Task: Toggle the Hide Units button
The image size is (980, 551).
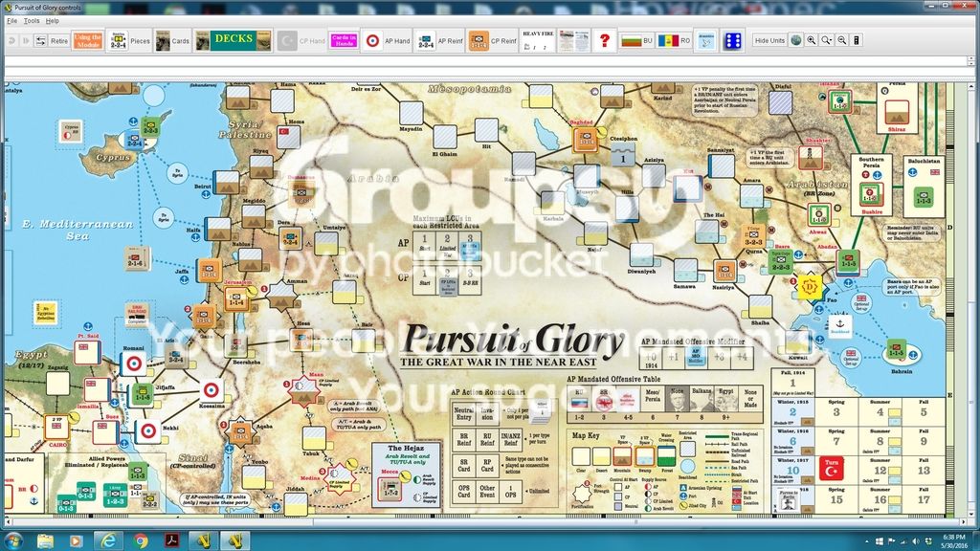Action: (x=769, y=40)
